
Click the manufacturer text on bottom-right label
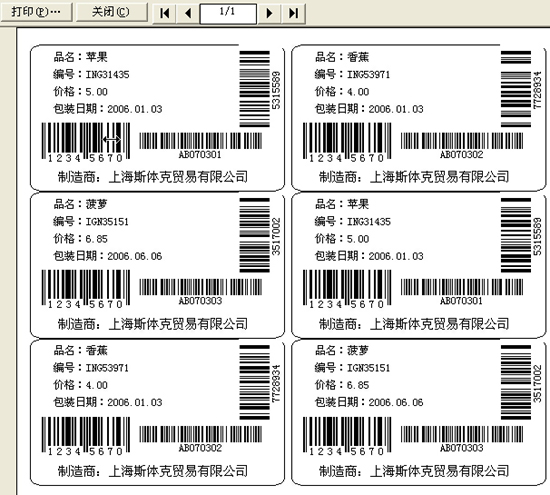tap(414, 470)
